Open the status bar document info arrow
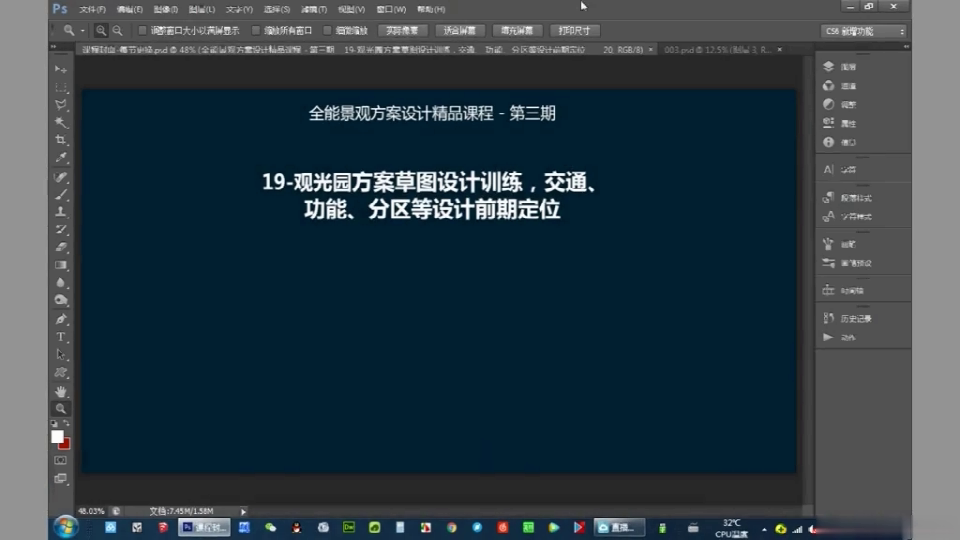This screenshot has height=540, width=960. point(243,511)
